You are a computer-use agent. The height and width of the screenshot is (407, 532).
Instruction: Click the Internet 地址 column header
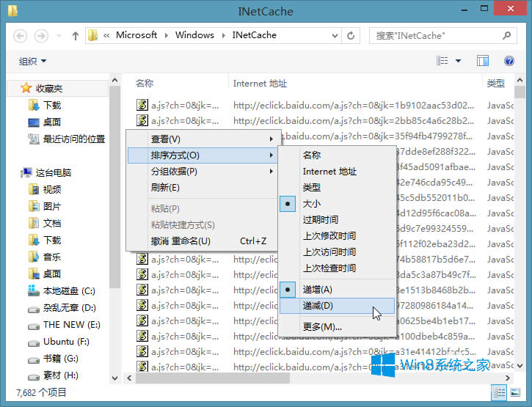tap(260, 84)
